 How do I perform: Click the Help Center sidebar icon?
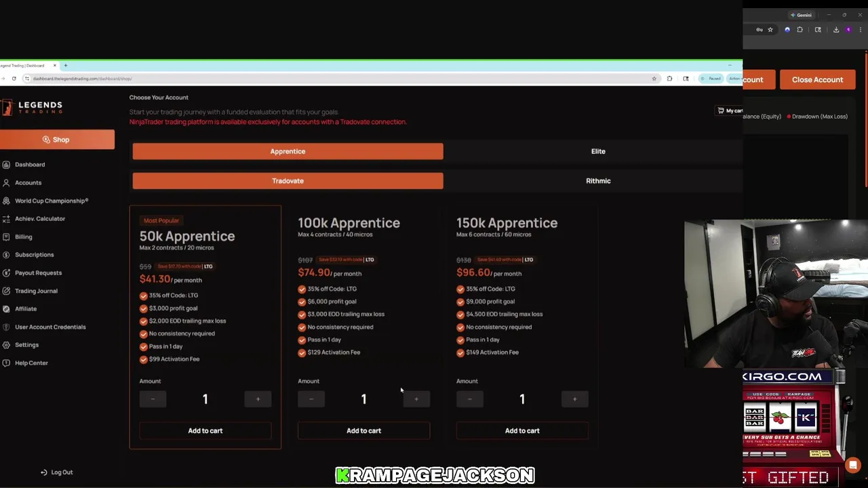[6, 363]
